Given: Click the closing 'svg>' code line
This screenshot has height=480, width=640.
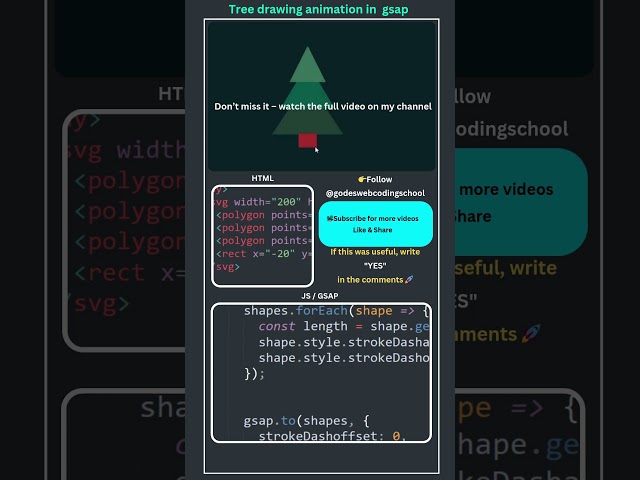Looking at the screenshot, I should click(x=227, y=267).
